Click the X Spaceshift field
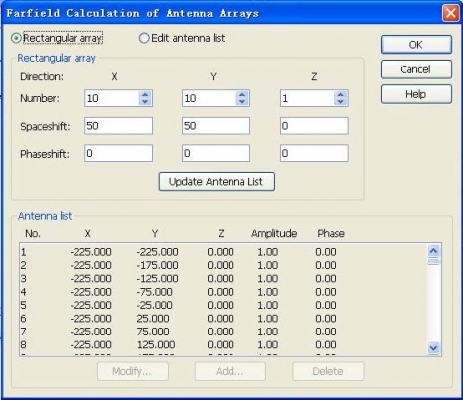 point(118,126)
